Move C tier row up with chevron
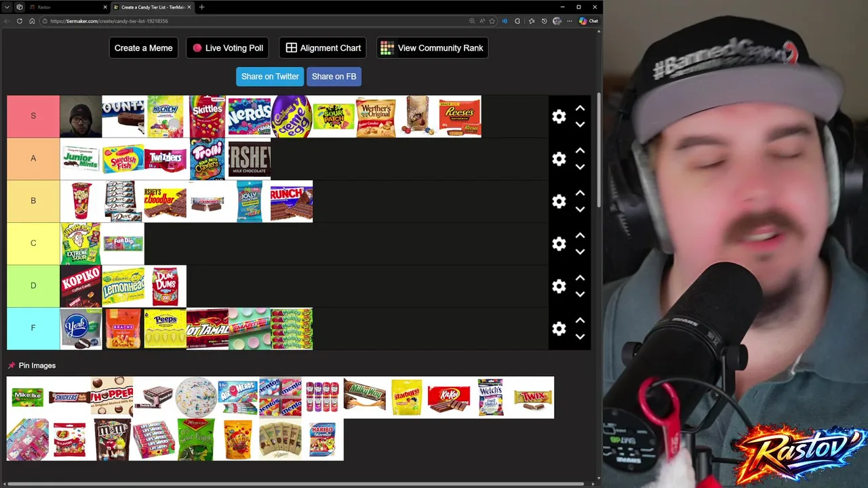The width and height of the screenshot is (868, 488). [x=580, y=235]
